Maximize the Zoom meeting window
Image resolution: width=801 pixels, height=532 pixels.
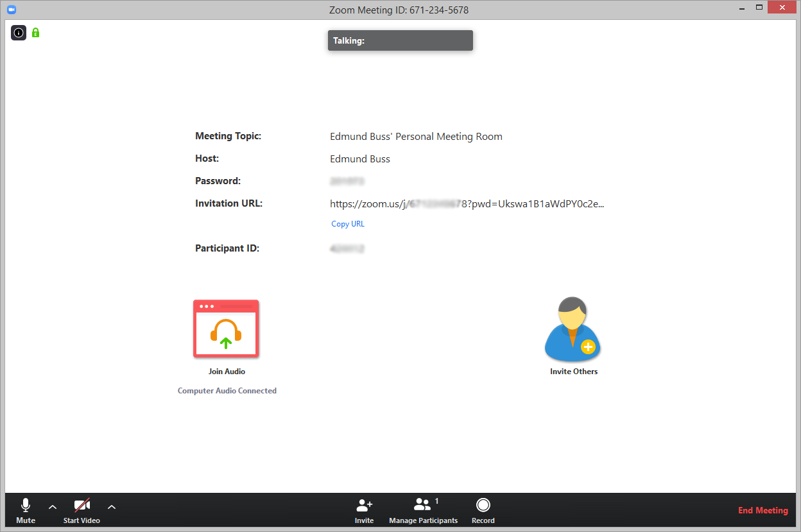pos(759,8)
